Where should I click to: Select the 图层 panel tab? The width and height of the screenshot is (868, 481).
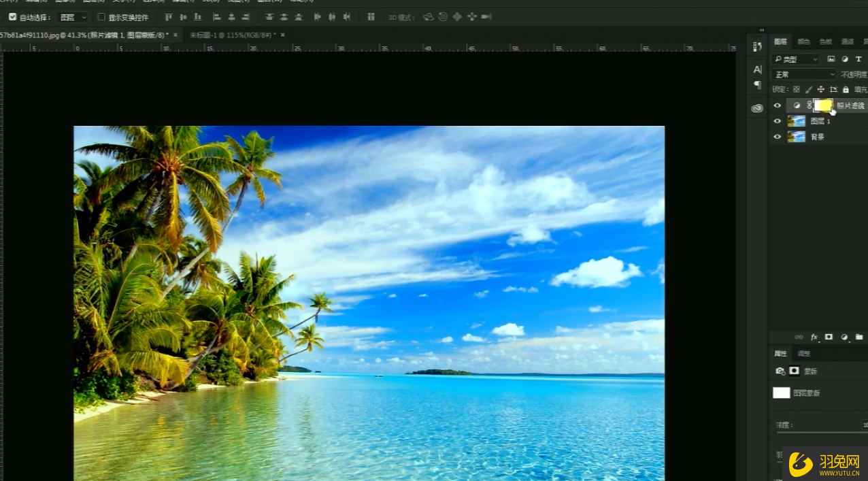[780, 42]
